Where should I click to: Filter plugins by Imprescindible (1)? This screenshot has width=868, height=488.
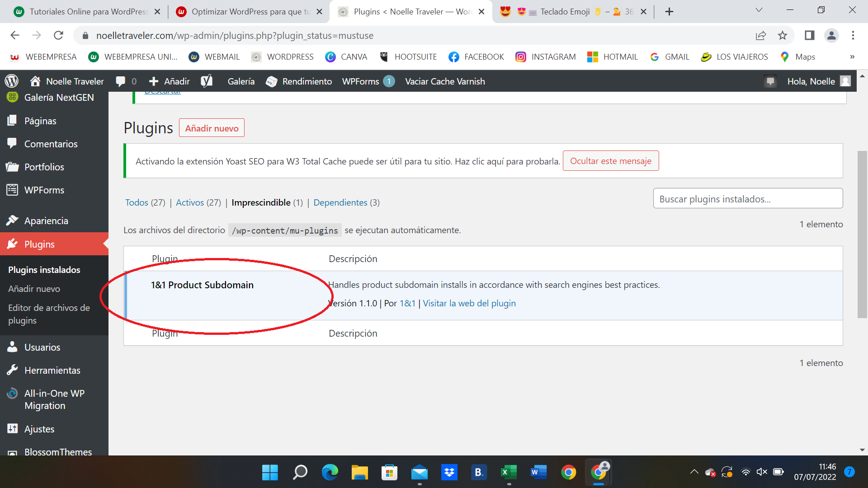(267, 202)
